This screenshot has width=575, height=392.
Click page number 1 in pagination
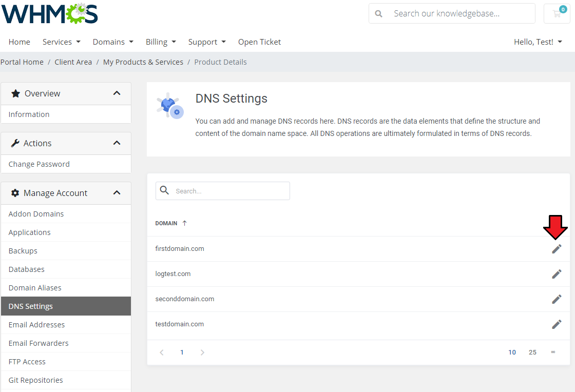pos(182,352)
